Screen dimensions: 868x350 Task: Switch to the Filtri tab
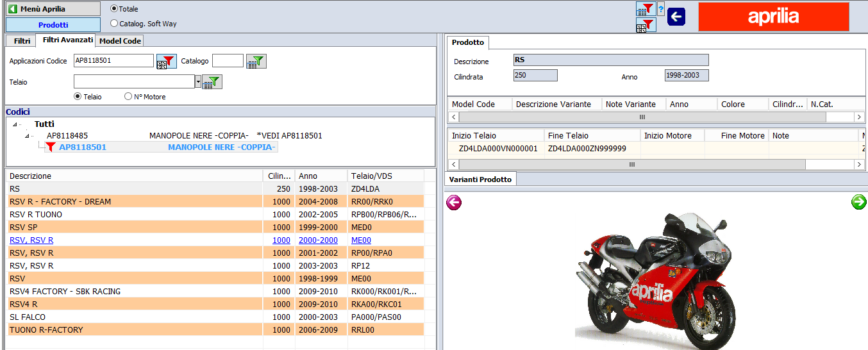tap(22, 40)
